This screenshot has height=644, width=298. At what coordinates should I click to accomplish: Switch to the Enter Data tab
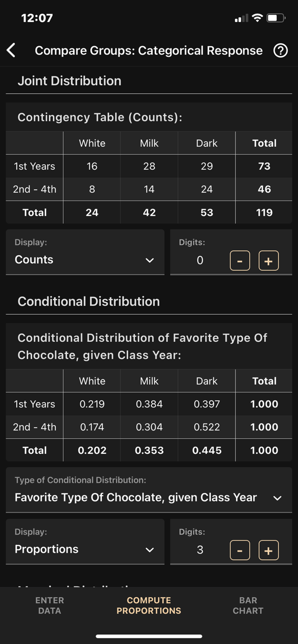[x=49, y=605]
